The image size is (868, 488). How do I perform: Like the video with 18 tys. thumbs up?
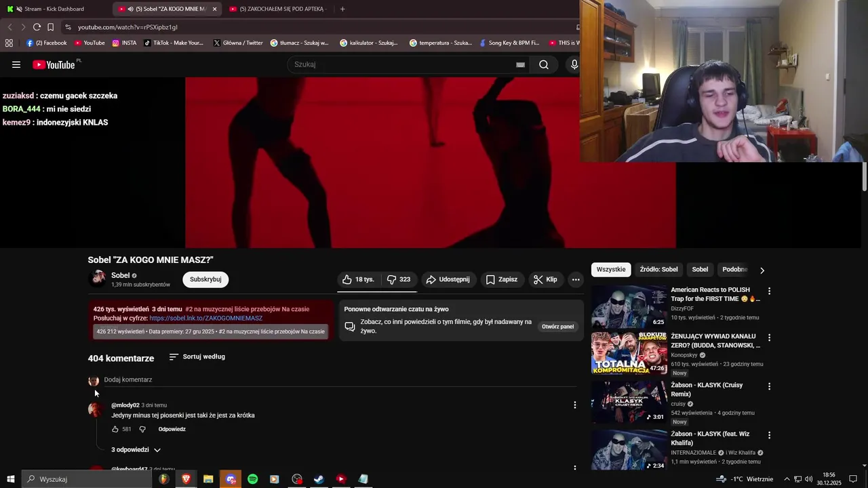[x=359, y=279]
